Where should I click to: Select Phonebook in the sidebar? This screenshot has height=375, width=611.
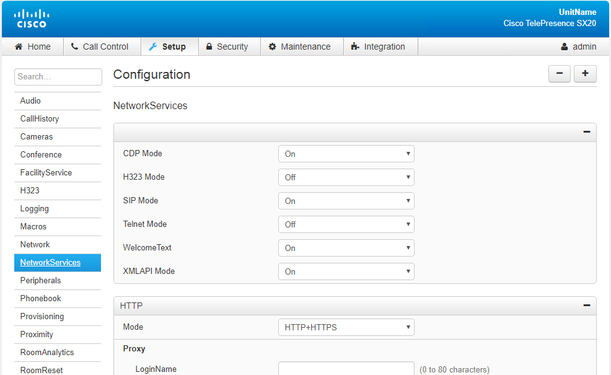coord(58,299)
